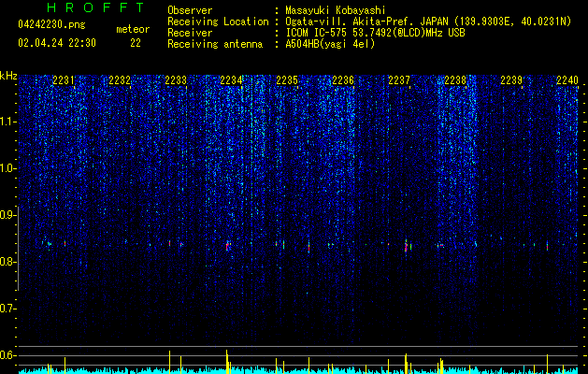This screenshot has width=588, height=374.
Task: Click the 2232 time marker
Action: (120, 80)
